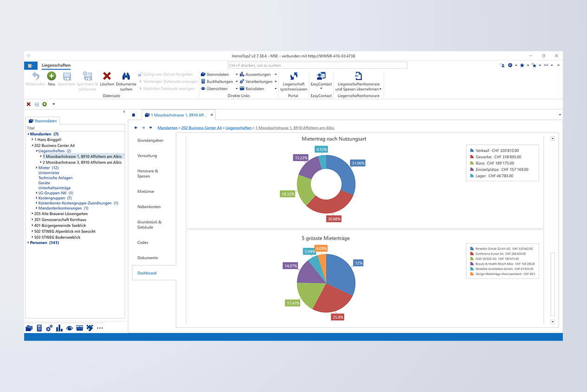Select the calculator icon in the bottom panel

tap(39, 328)
